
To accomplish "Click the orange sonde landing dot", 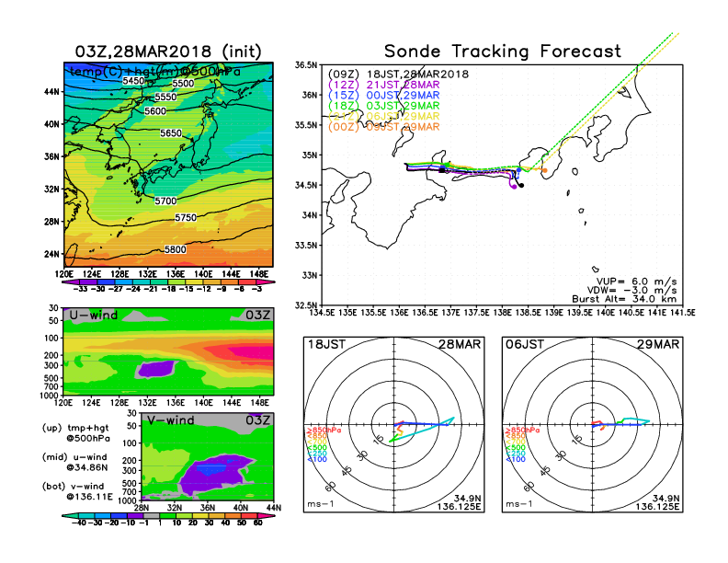I will point(545,170).
